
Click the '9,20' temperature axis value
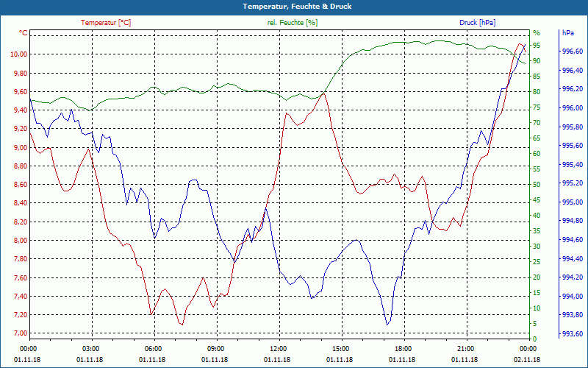[x=21, y=128]
